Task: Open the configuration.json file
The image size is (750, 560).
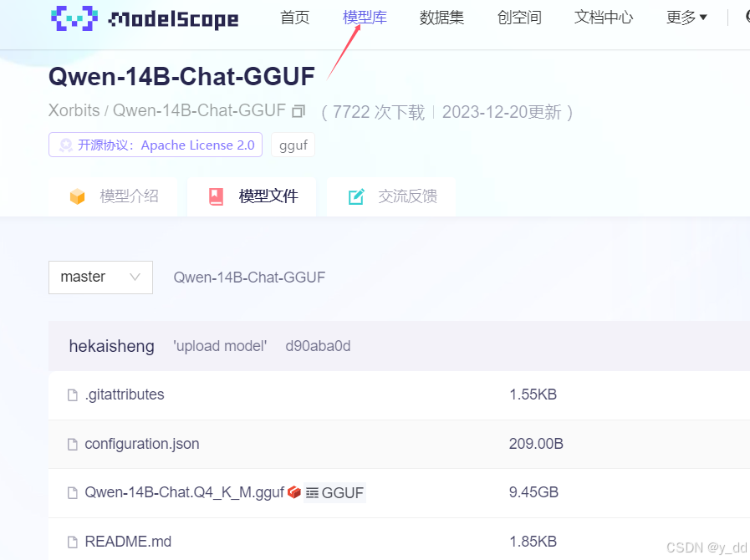Action: point(142,444)
